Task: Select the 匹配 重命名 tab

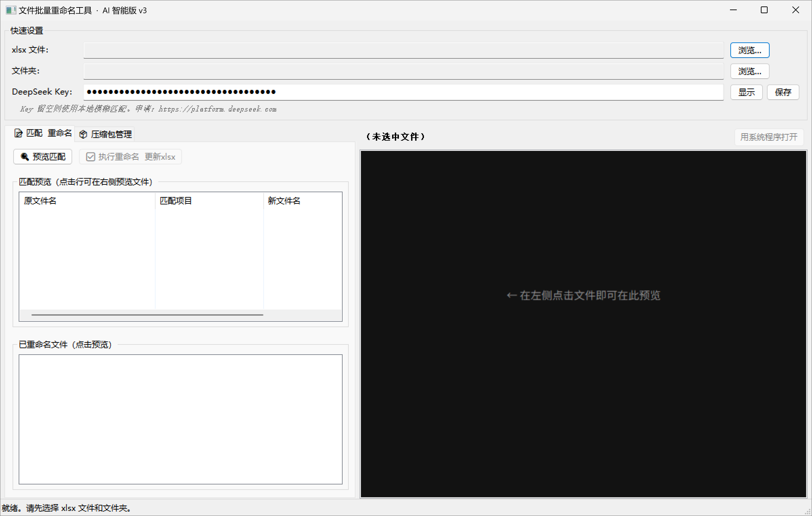Action: coord(43,133)
